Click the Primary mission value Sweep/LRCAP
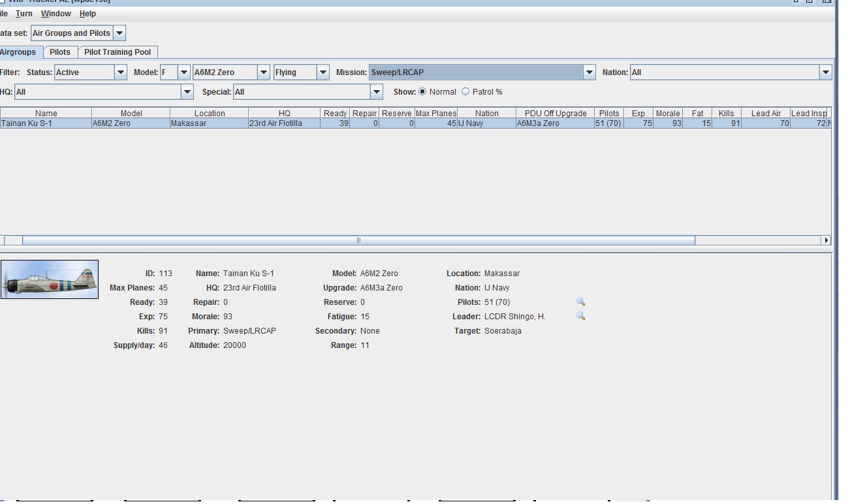Image resolution: width=850 pixels, height=504 pixels. tap(249, 331)
